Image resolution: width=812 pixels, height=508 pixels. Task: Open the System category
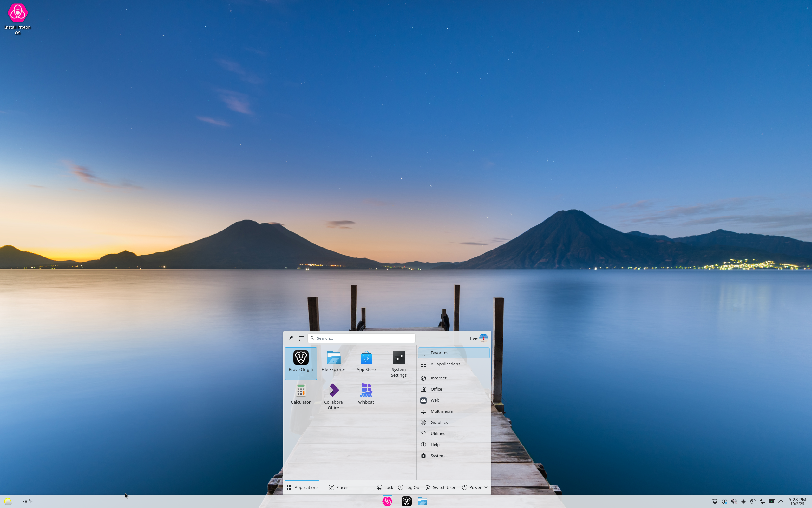[454, 456]
